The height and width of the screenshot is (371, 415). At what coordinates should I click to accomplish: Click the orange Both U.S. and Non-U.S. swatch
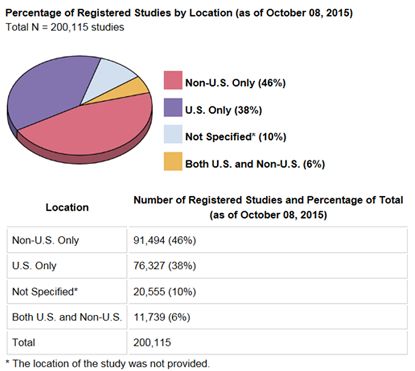click(x=173, y=161)
